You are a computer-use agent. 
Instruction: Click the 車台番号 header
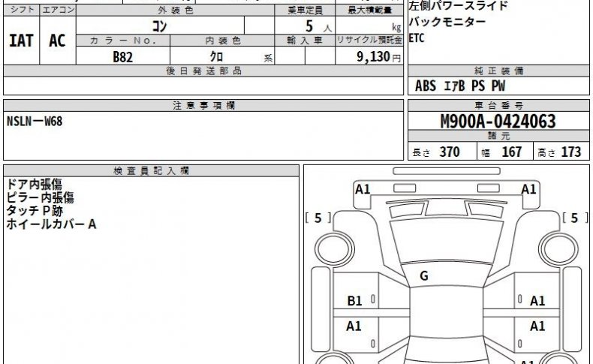(x=498, y=106)
